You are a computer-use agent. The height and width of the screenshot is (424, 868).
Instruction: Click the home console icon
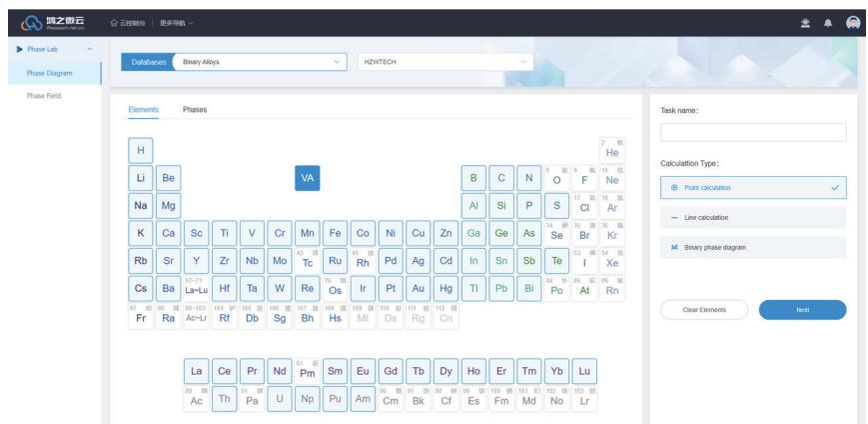click(x=115, y=23)
